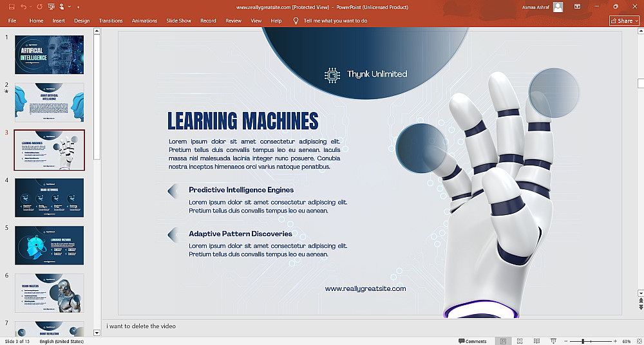Click the account name Asmaa Ashraf
Screen dimensions: 644x345
tap(536, 7)
